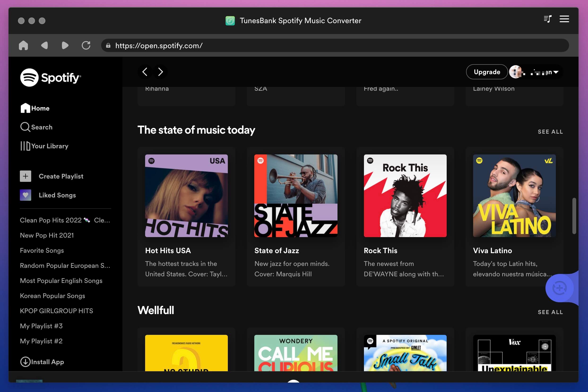The image size is (588, 392).
Task: Click the Spotify forward chevron button
Action: point(160,72)
